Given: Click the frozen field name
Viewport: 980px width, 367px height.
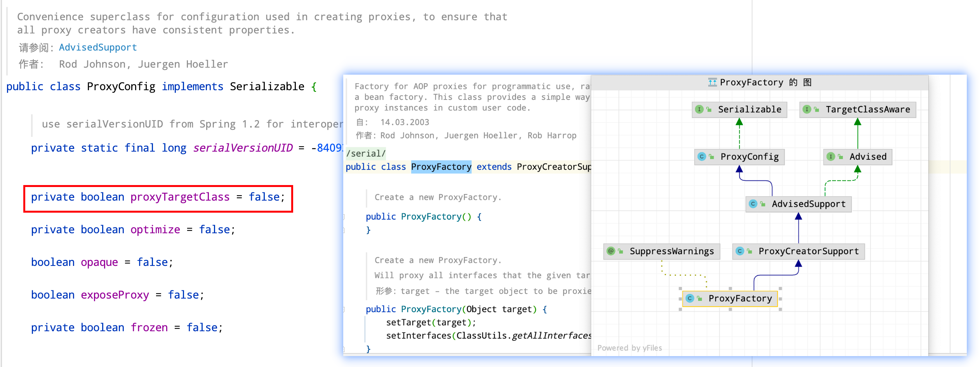Looking at the screenshot, I should (149, 328).
